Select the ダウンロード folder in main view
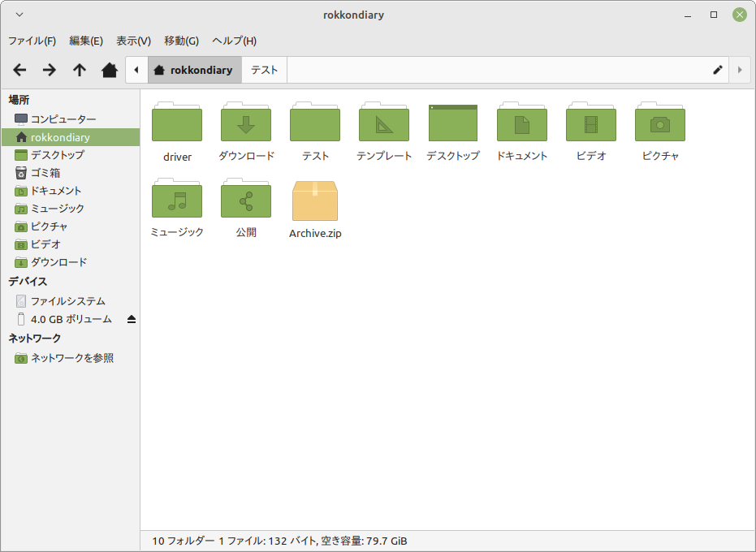The height and width of the screenshot is (552, 756). pos(246,122)
